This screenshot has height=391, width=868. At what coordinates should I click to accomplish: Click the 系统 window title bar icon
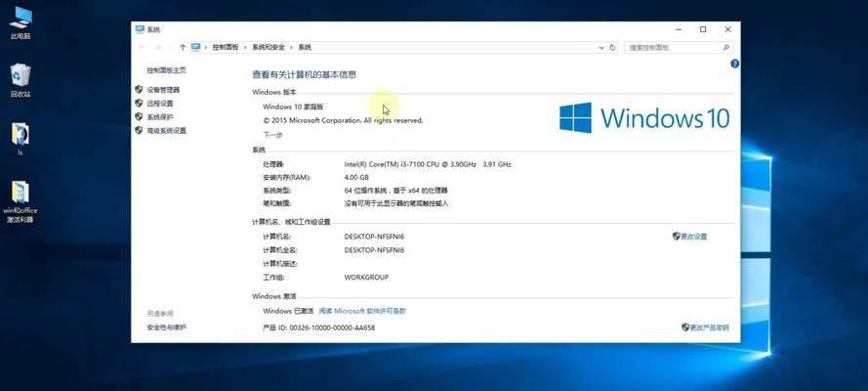pos(140,29)
